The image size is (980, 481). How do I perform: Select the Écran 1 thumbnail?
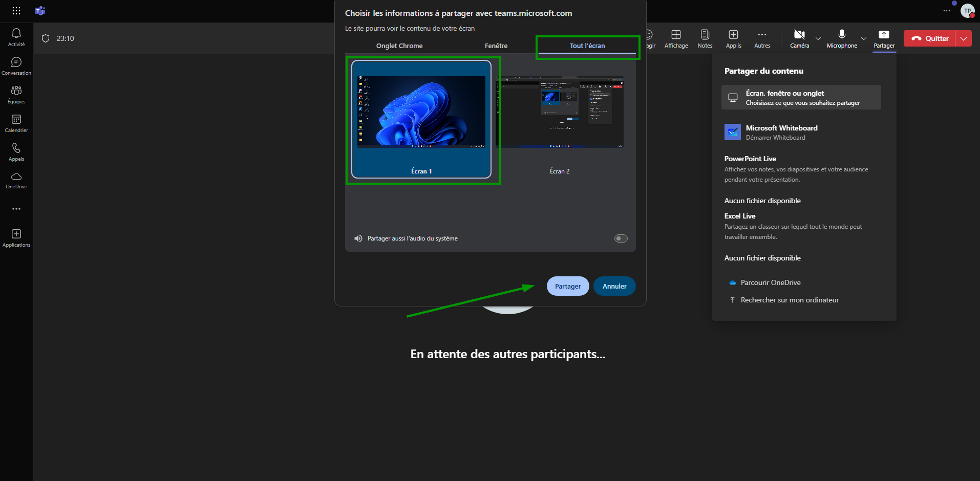pos(421,119)
